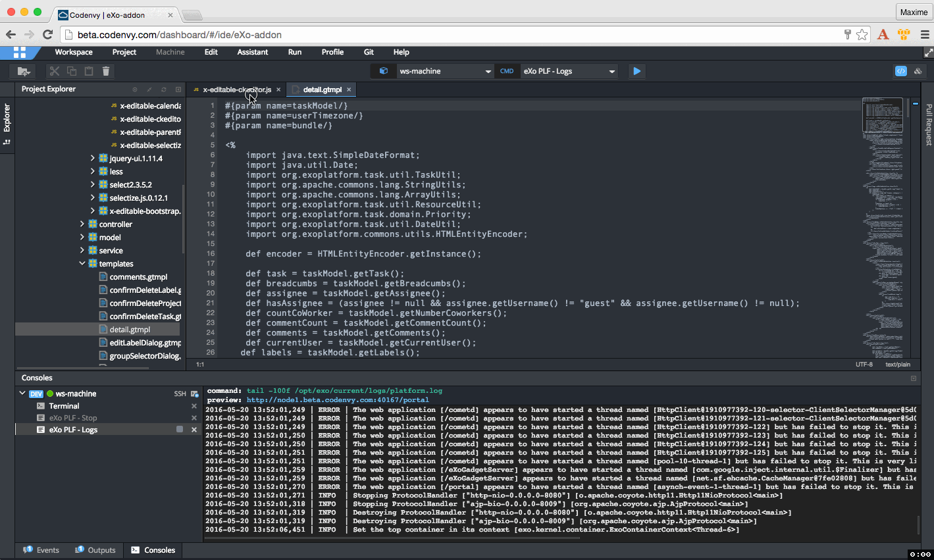The height and width of the screenshot is (560, 934).
Task: Open the Help menu
Action: [x=402, y=52]
